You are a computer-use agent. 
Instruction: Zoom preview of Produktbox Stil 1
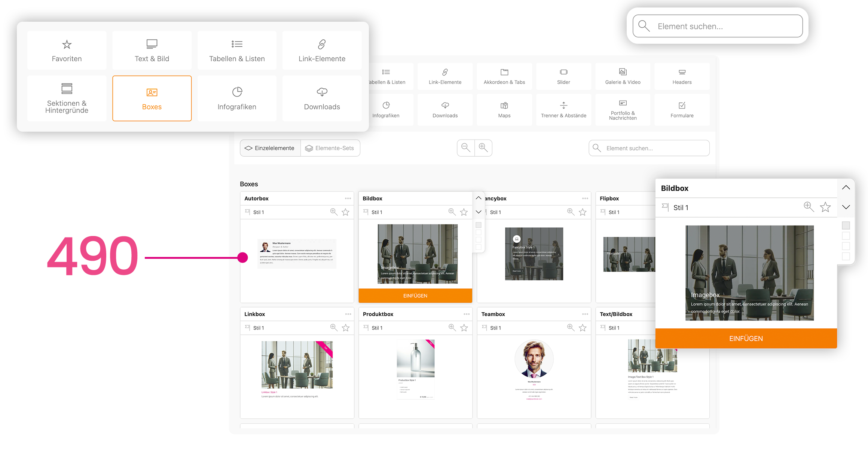(452, 328)
